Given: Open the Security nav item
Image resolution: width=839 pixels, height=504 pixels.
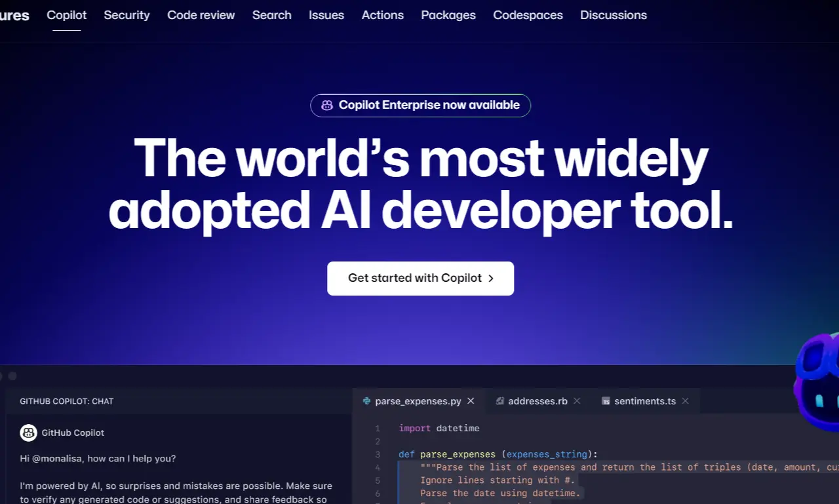Looking at the screenshot, I should (x=127, y=15).
